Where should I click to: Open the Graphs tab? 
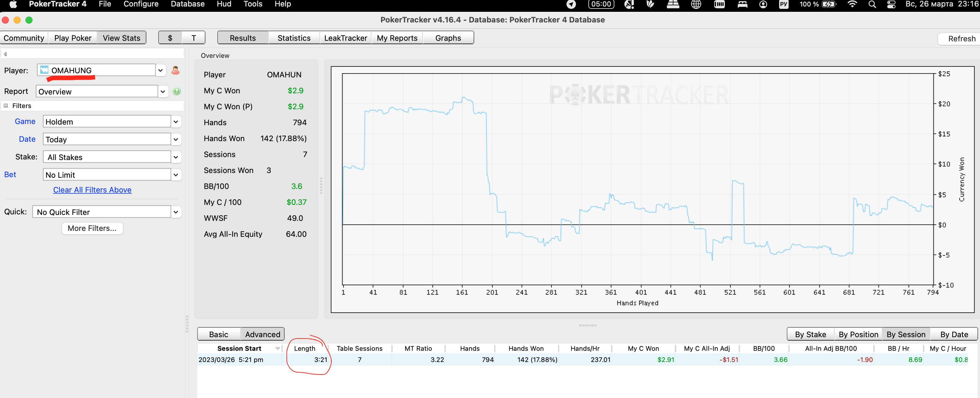[x=448, y=37]
